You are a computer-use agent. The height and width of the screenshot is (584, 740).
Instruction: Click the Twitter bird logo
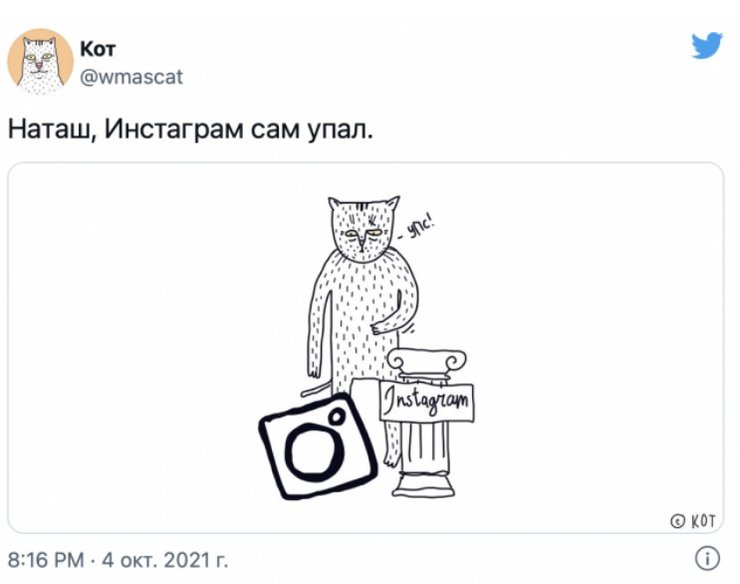pos(706,45)
